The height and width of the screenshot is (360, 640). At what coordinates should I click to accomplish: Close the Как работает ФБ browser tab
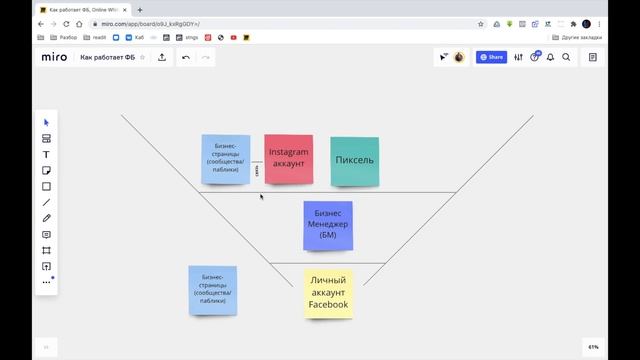[124, 10]
